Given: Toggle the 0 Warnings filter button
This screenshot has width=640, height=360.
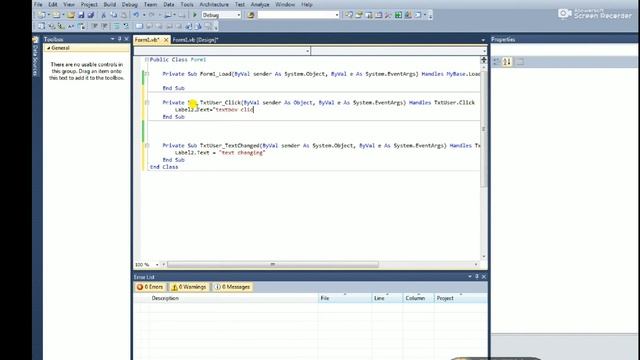Looking at the screenshot, I should click(x=189, y=287).
